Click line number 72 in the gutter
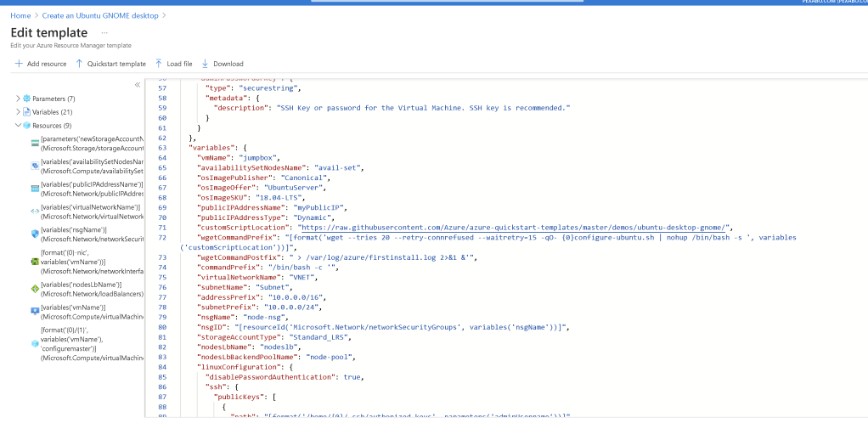Viewport: 868px width, 423px height. 162,238
